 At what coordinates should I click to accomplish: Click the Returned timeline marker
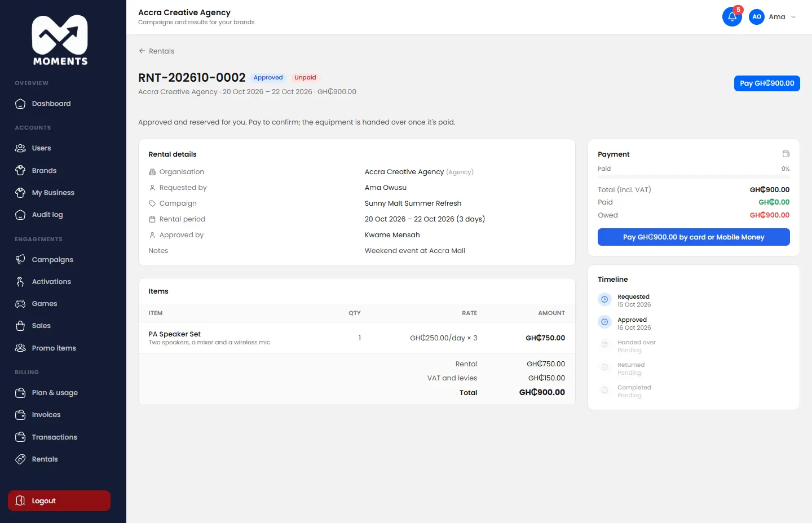(604, 367)
